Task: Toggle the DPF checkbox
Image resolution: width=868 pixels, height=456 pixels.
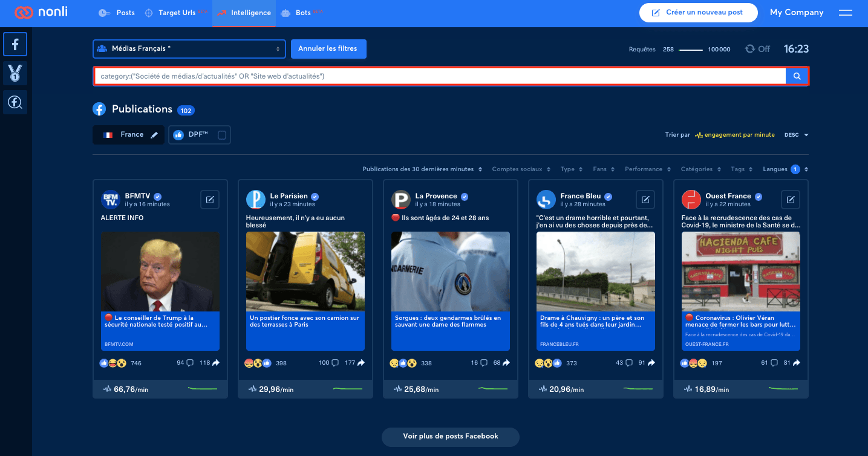Action: (222, 135)
